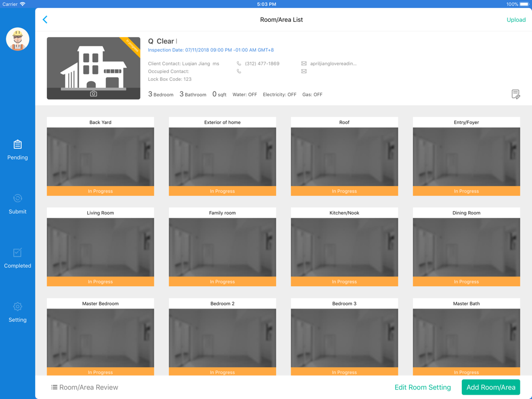Tap the camera icon on property photo
The height and width of the screenshot is (399, 532).
[93, 94]
